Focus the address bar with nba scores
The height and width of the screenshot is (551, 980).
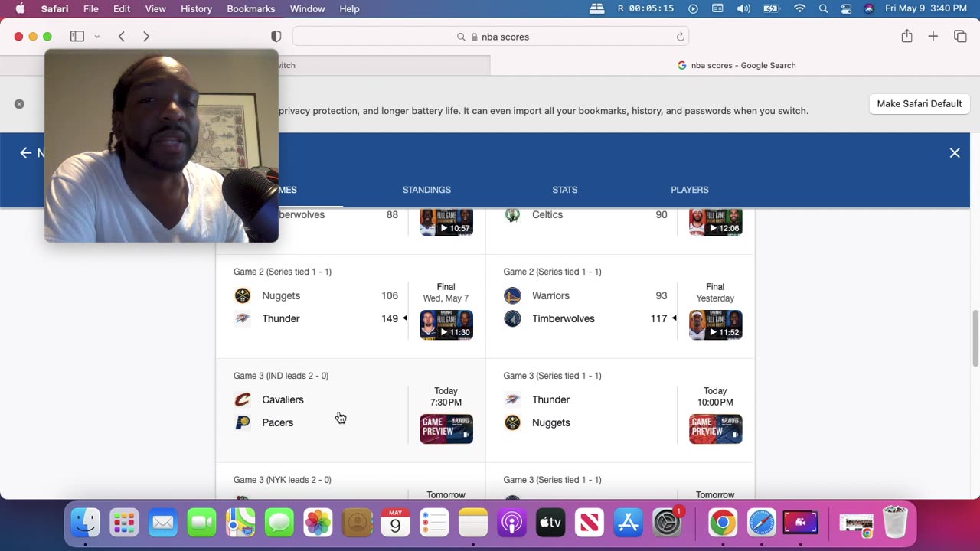(491, 37)
